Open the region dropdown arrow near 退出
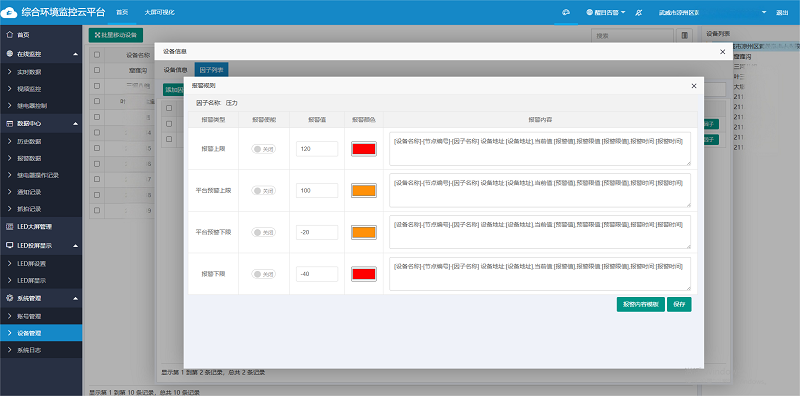Viewport: 800px width, 396px height. 764,12
